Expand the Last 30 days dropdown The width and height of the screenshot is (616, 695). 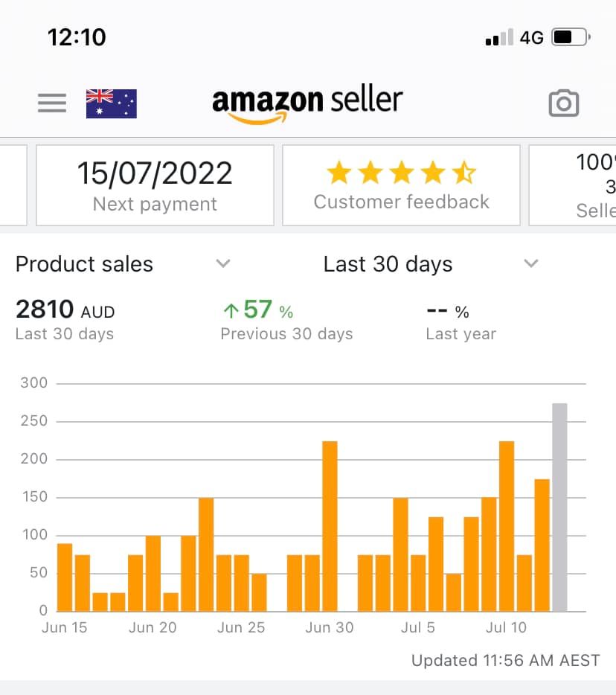(431, 264)
